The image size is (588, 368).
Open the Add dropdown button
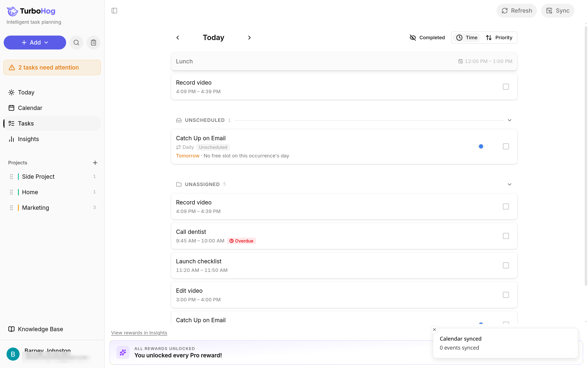(x=35, y=43)
